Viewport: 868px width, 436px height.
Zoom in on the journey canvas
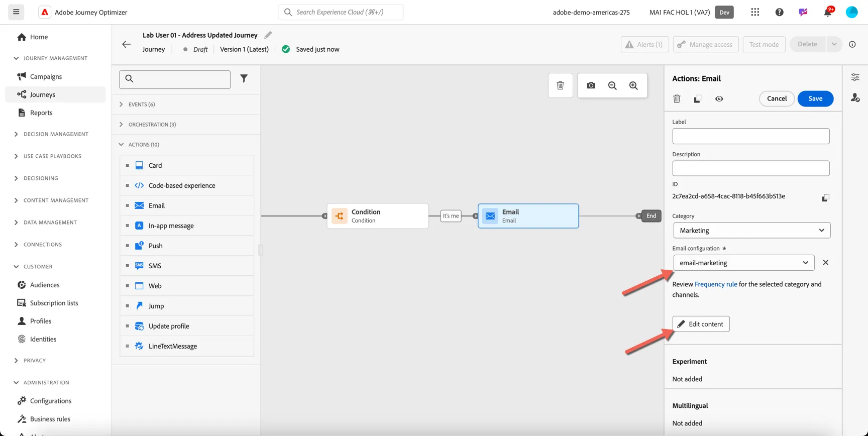(x=633, y=85)
